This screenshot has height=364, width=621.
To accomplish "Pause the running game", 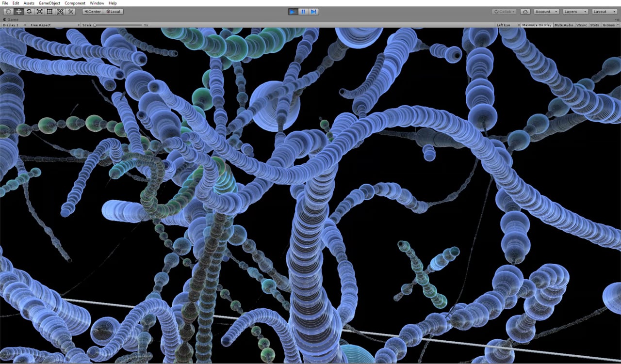I will (x=303, y=12).
